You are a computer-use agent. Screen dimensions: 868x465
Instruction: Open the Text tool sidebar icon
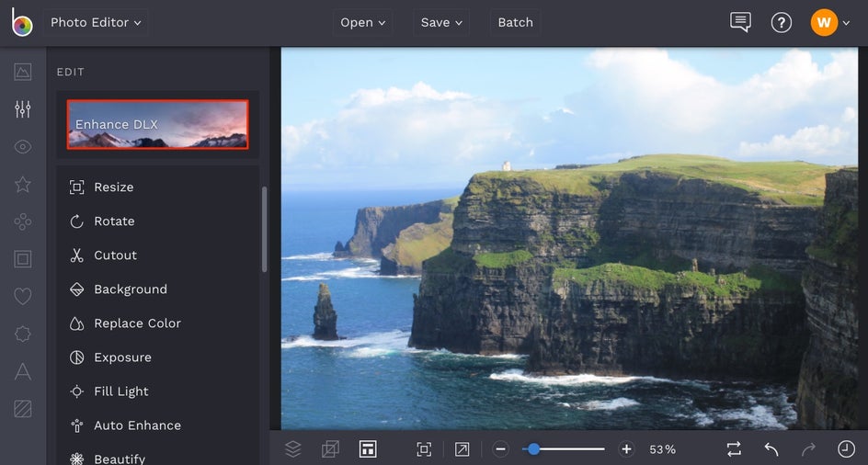[23, 371]
